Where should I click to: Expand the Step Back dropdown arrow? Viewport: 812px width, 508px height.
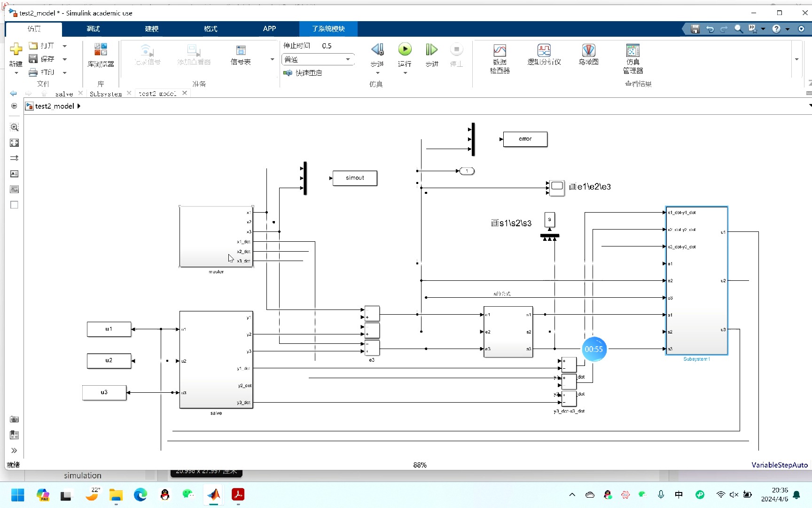(x=377, y=73)
